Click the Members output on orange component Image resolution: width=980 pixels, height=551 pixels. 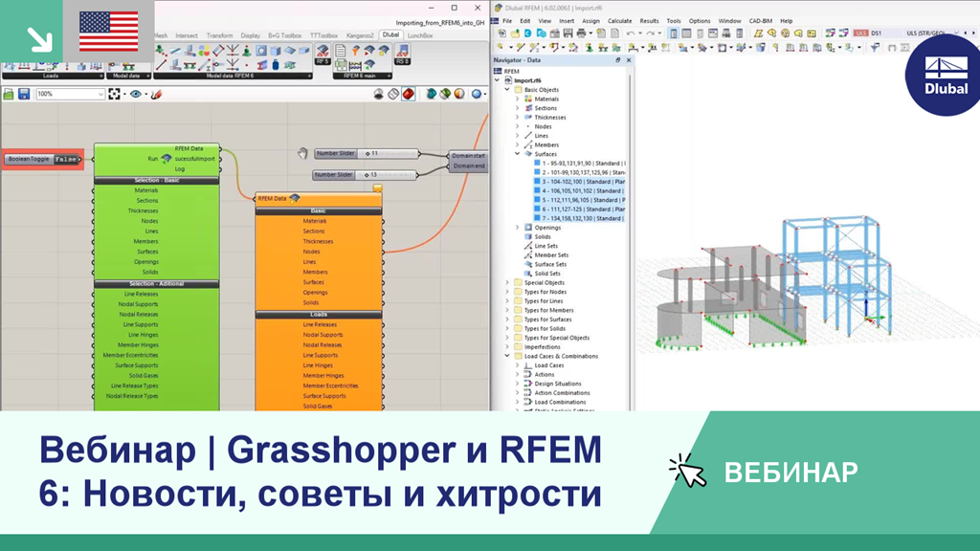315,272
